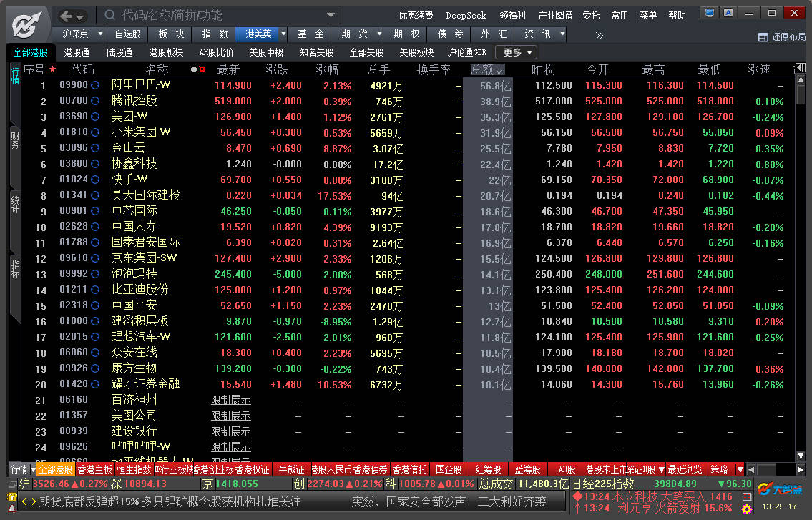Click the 大智慧 logo at bottom right

point(780,490)
